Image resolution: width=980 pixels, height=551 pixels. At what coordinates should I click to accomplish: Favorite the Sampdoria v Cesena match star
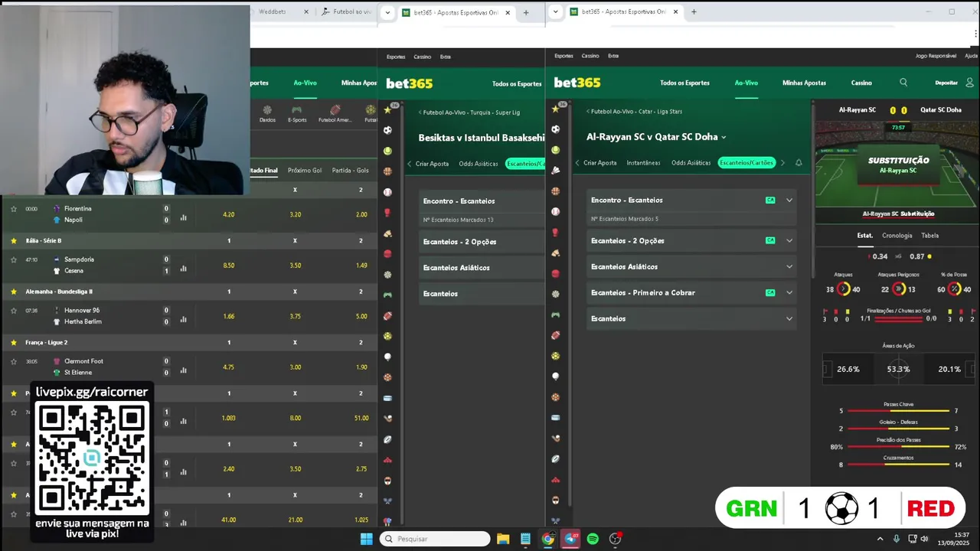click(13, 259)
